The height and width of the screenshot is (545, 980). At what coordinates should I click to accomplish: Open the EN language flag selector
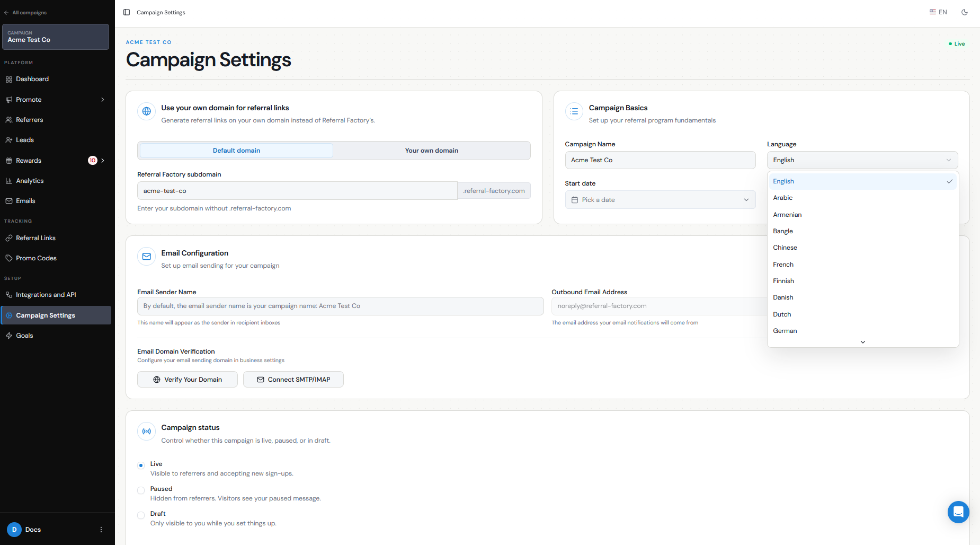[938, 12]
